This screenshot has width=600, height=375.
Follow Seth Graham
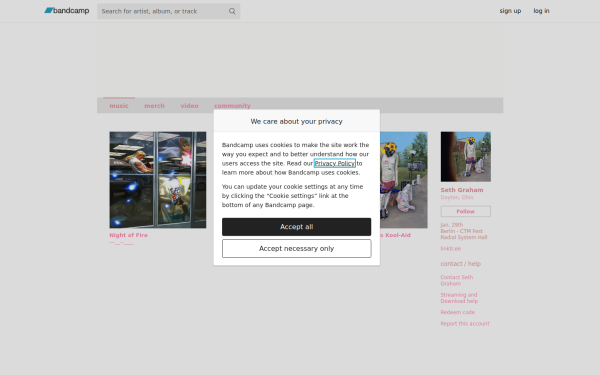click(466, 211)
